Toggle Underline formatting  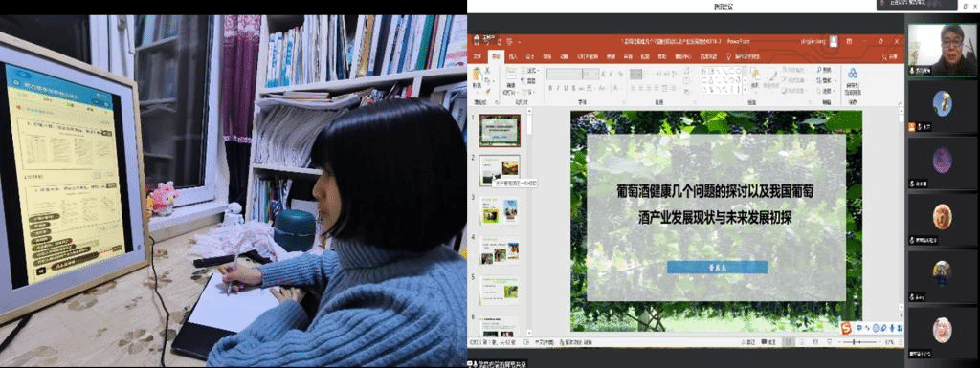click(x=566, y=88)
